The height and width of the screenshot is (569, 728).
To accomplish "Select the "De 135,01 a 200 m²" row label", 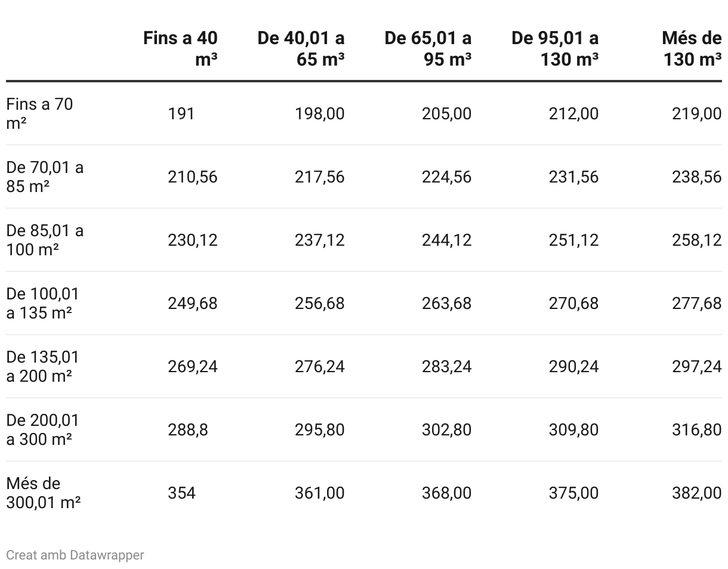I will [42, 366].
